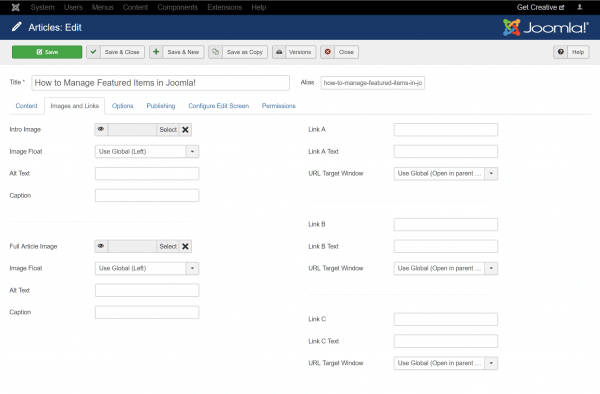Click into the Alias field
The width and height of the screenshot is (600, 394).
373,83
